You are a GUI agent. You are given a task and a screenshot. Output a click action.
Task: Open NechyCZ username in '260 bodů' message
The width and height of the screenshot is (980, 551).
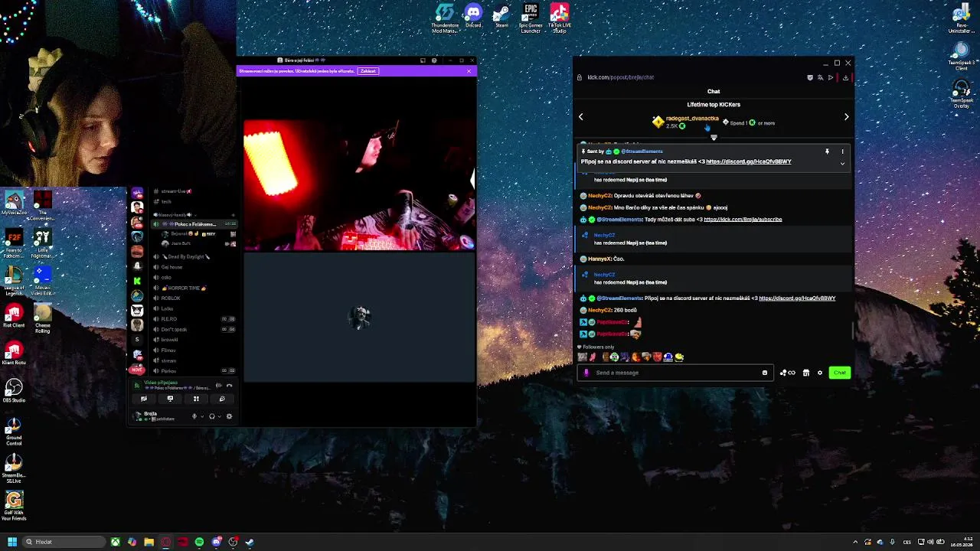pos(599,310)
